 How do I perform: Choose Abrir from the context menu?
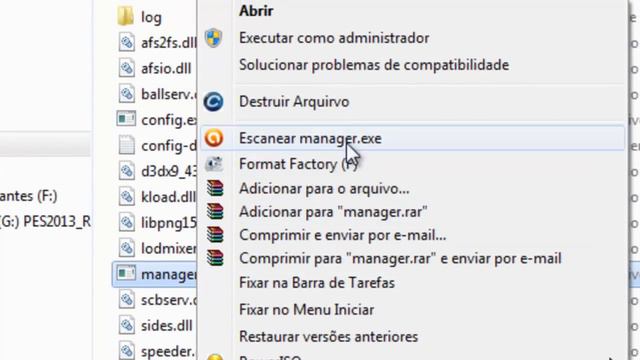[256, 11]
